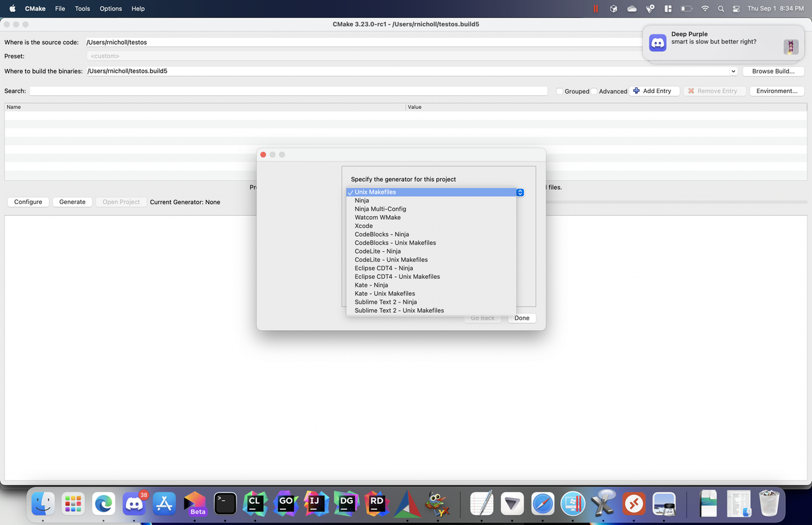The height and width of the screenshot is (525, 812).
Task: Open Preview app in the dock
Action: (664, 504)
